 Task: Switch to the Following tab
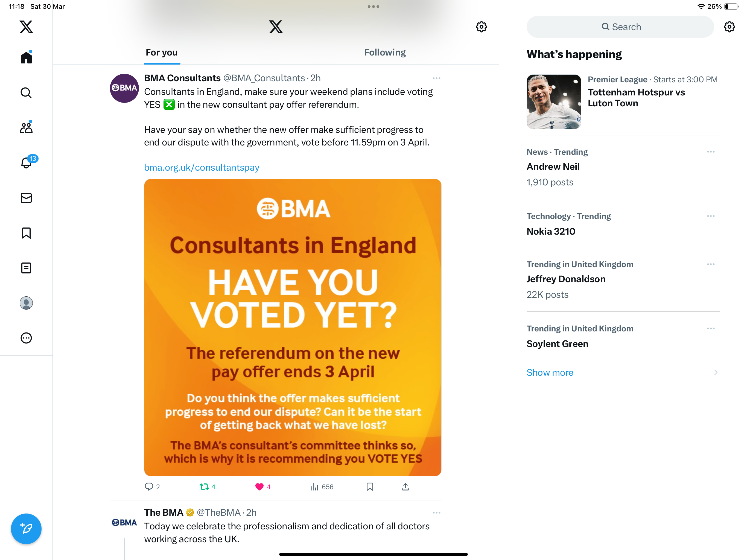pyautogui.click(x=385, y=52)
